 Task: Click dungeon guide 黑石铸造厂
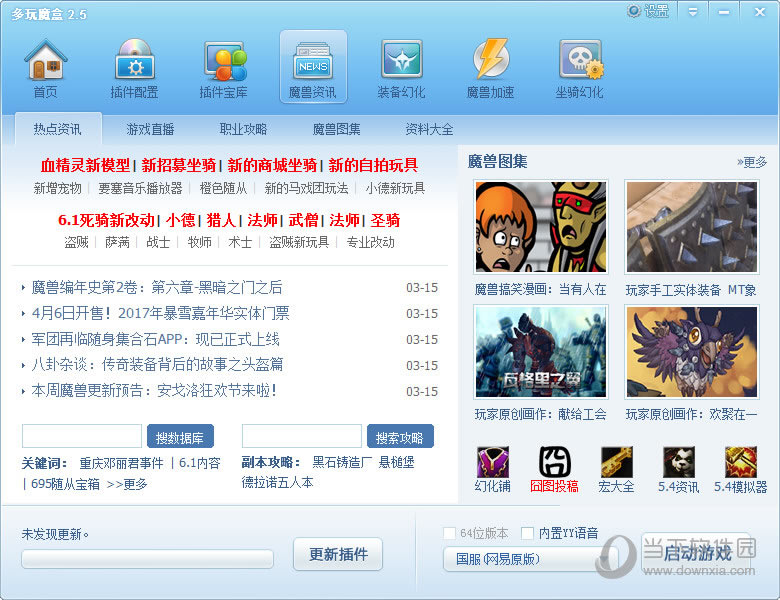[x=342, y=462]
